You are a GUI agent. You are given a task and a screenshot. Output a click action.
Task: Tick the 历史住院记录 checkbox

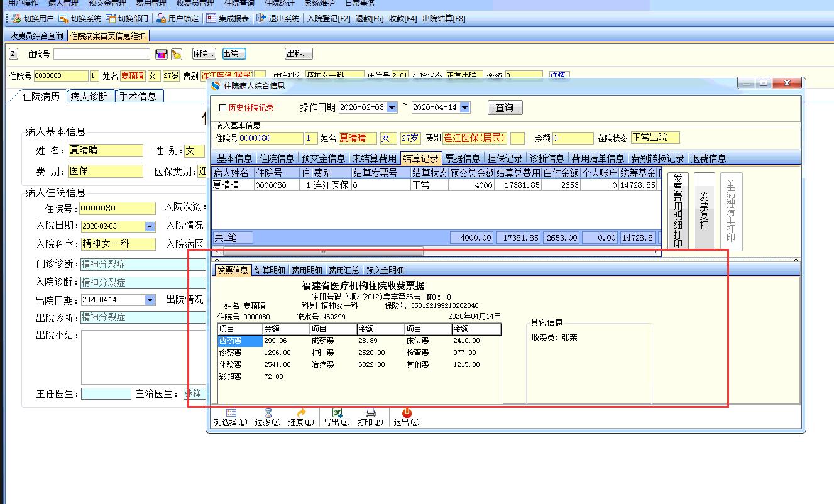pos(222,108)
